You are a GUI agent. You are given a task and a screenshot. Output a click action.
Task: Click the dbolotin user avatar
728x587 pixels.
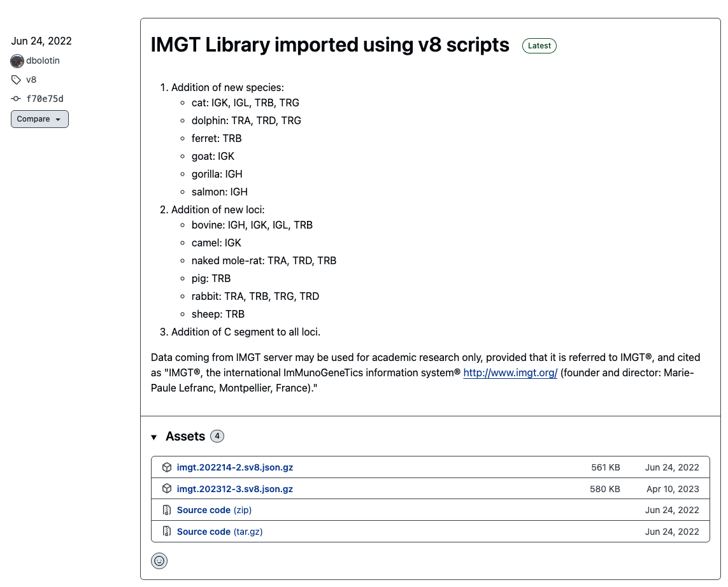click(x=17, y=61)
